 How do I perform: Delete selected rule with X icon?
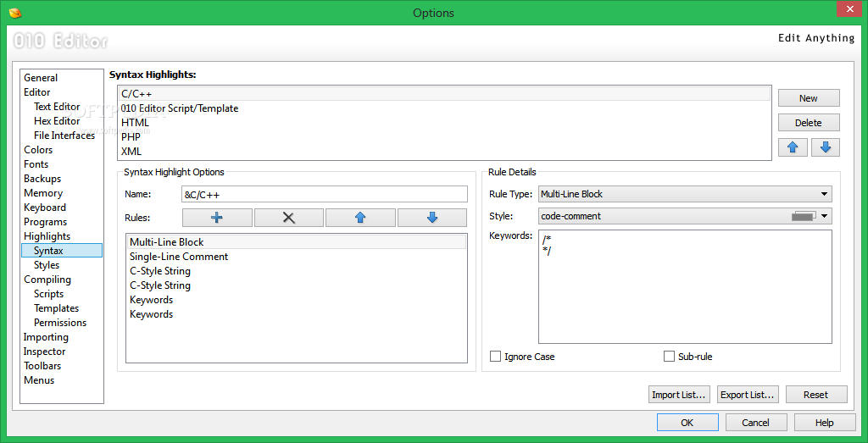coord(288,218)
